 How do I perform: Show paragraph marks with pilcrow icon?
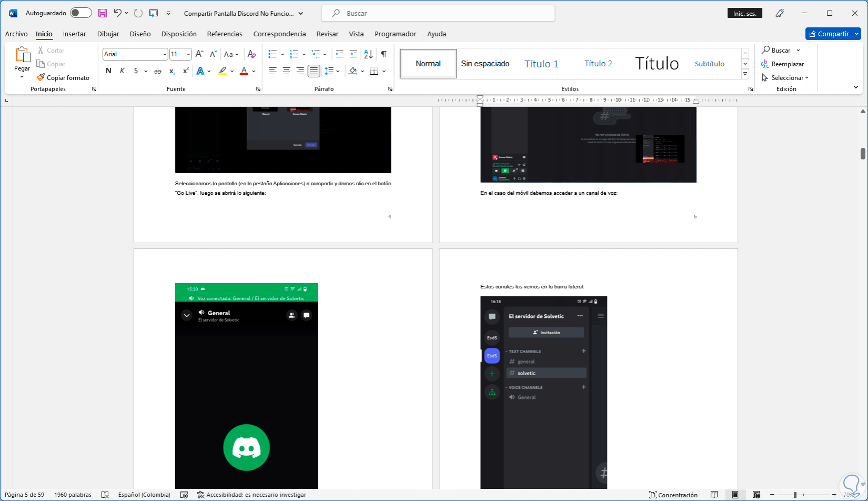pos(383,54)
